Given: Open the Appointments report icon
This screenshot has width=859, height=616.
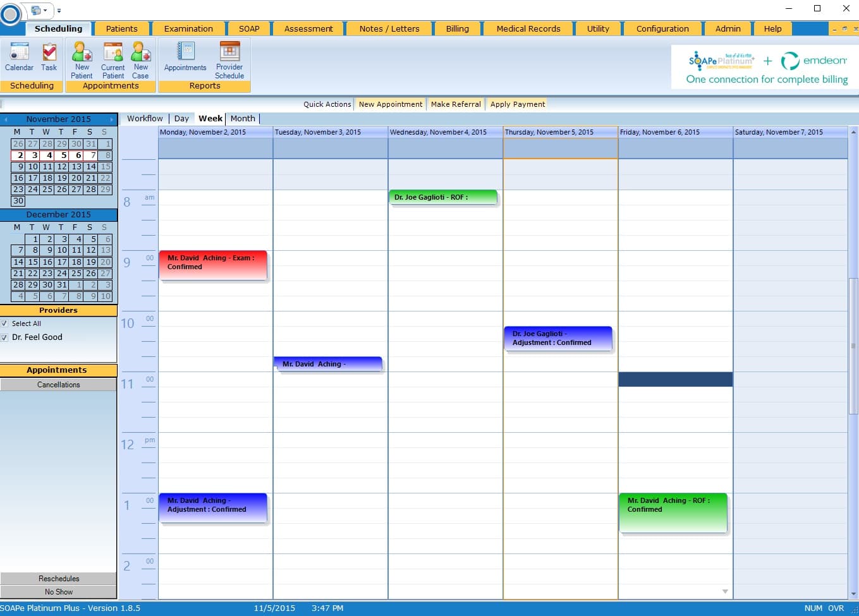Looking at the screenshot, I should click(185, 57).
